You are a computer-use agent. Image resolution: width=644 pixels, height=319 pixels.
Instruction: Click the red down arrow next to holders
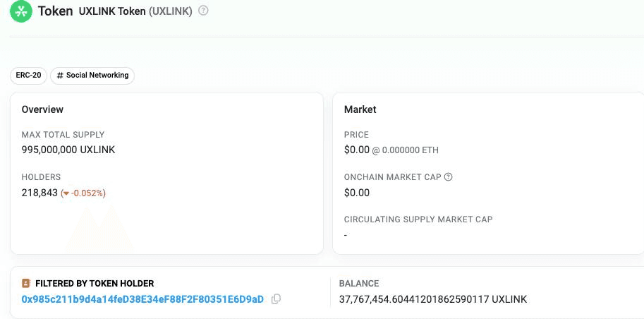pyautogui.click(x=66, y=193)
